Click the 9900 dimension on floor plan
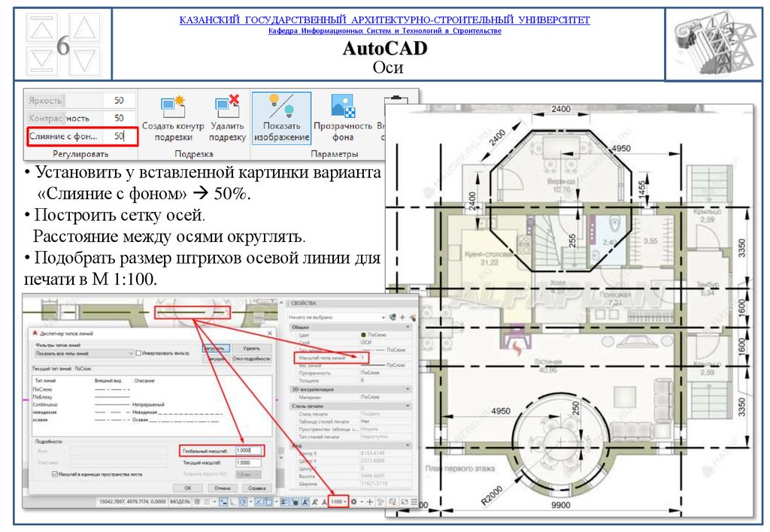770x532 pixels. pos(561,505)
